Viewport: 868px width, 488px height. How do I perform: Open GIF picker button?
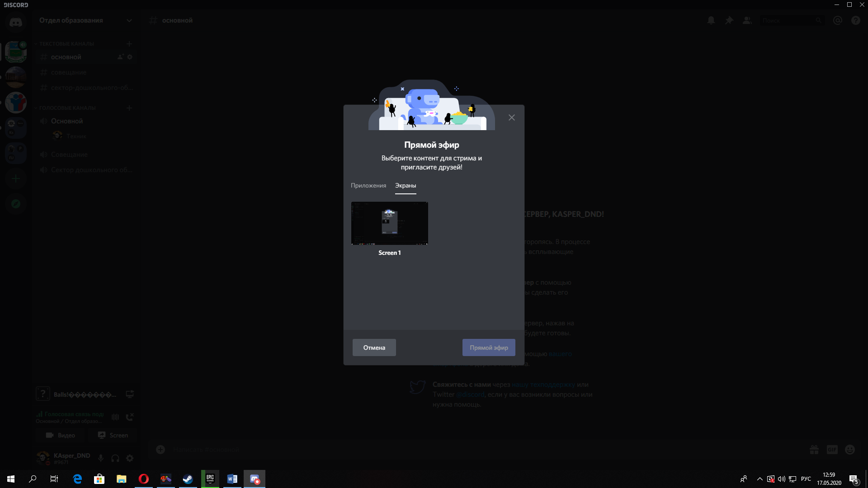pyautogui.click(x=832, y=450)
